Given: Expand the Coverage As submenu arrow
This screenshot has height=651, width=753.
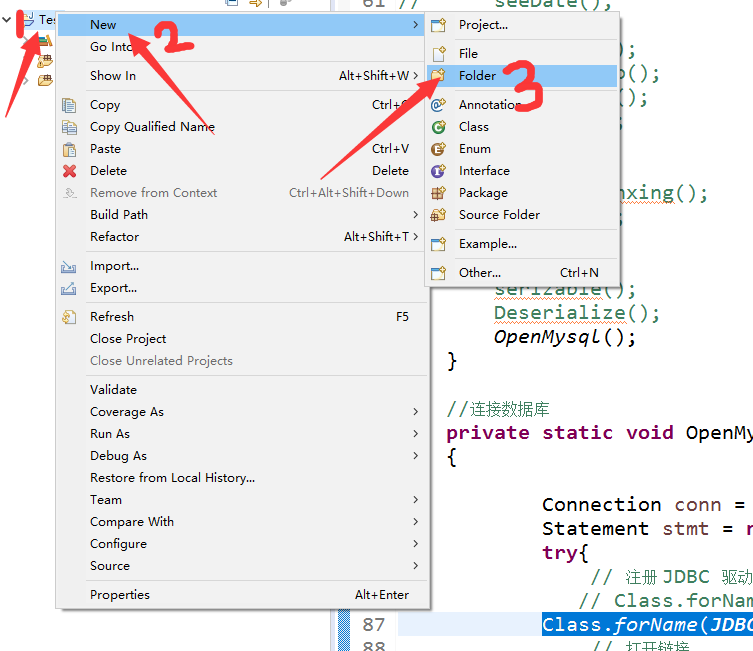Looking at the screenshot, I should pos(415,412).
